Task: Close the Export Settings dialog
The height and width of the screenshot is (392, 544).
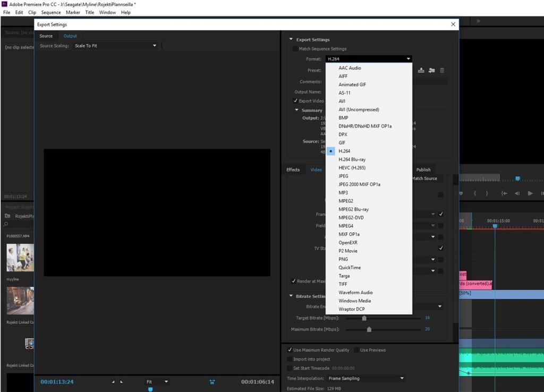Action: coord(453,24)
